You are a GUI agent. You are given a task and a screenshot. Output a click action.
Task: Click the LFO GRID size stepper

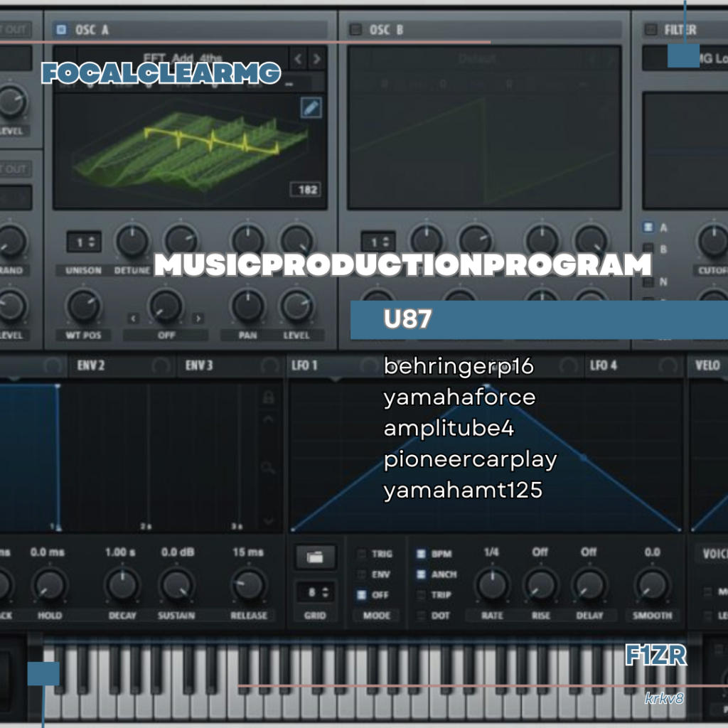click(x=315, y=592)
